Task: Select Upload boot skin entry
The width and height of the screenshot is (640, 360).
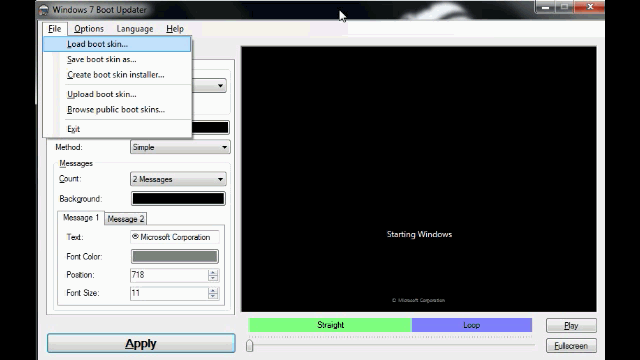Action: (117, 94)
